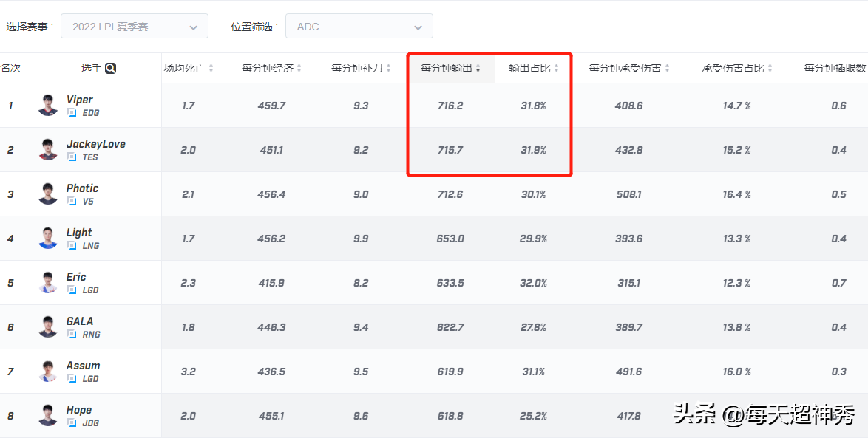Click the LNG team icon

(x=72, y=245)
